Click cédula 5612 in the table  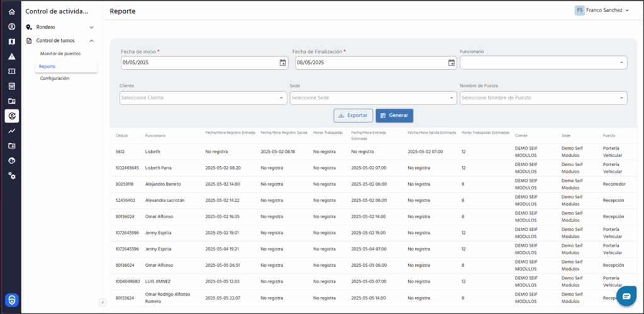[x=120, y=152]
